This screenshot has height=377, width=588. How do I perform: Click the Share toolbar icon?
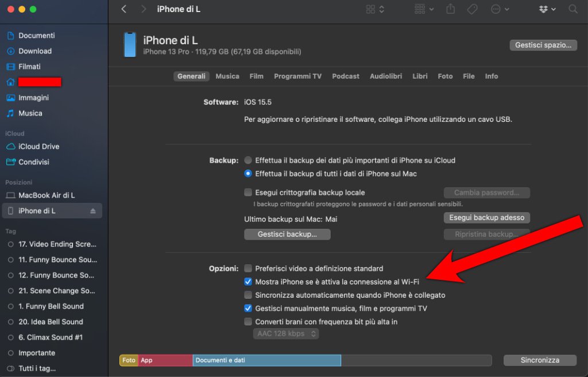pyautogui.click(x=450, y=9)
